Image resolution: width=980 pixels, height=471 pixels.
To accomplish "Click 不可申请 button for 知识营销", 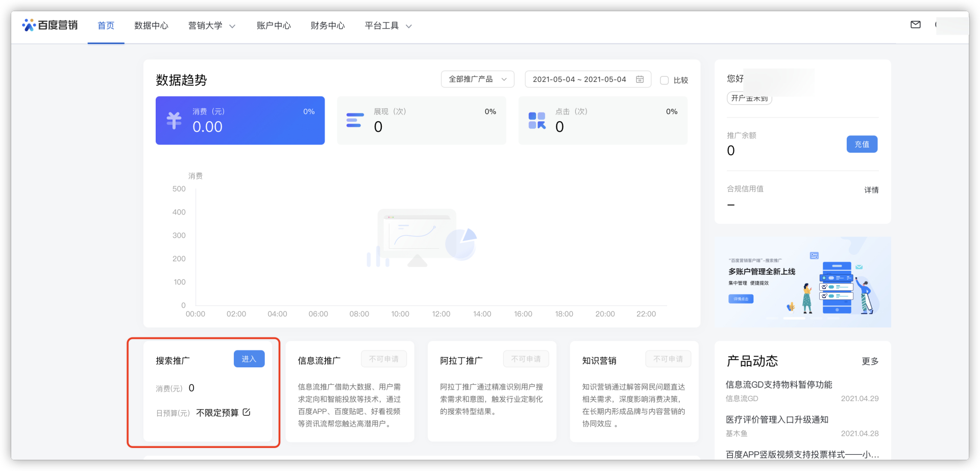I will (668, 359).
